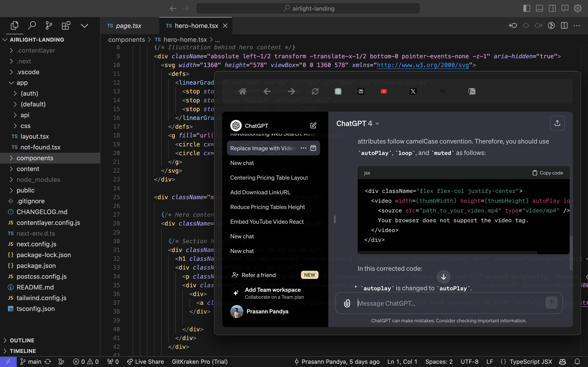Toggle the bottom panel layout icon

[x=539, y=9]
